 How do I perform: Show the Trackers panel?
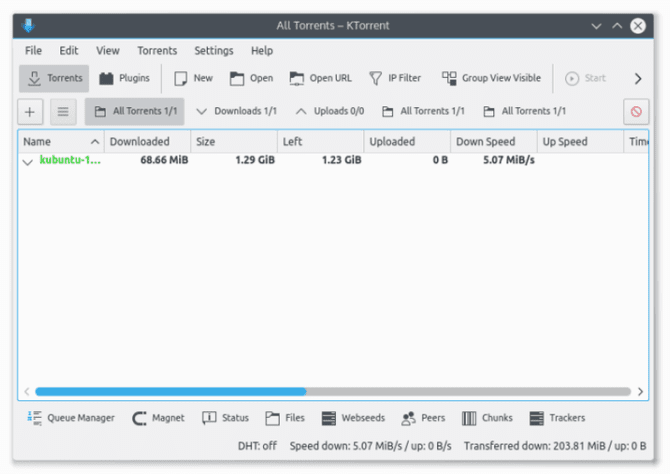[x=557, y=418]
